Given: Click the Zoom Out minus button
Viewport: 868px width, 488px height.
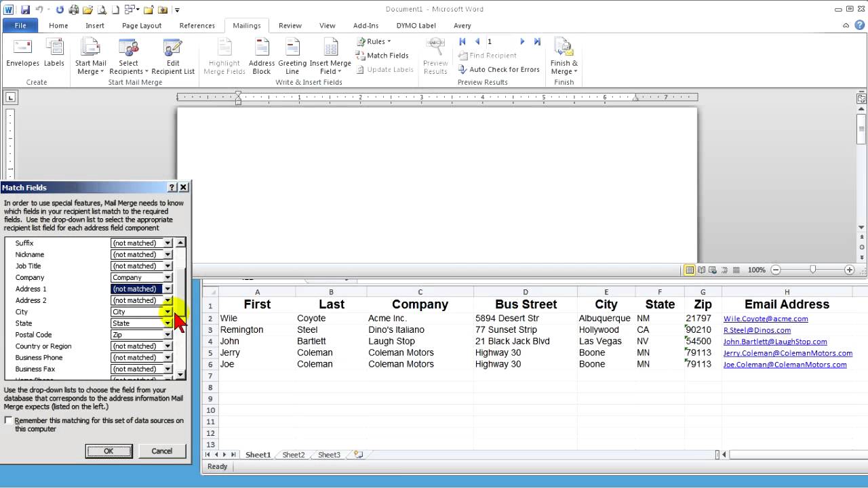Looking at the screenshot, I should (776, 270).
